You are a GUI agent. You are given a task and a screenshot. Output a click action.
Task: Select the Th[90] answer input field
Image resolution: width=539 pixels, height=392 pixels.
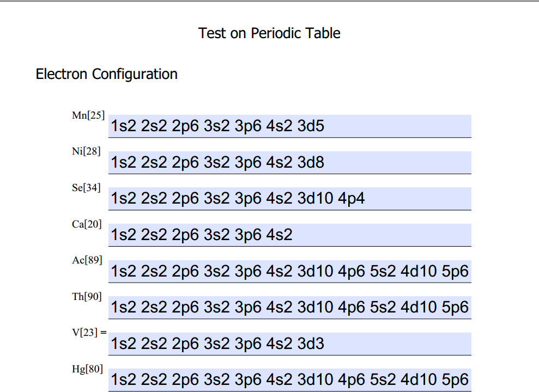coord(290,307)
